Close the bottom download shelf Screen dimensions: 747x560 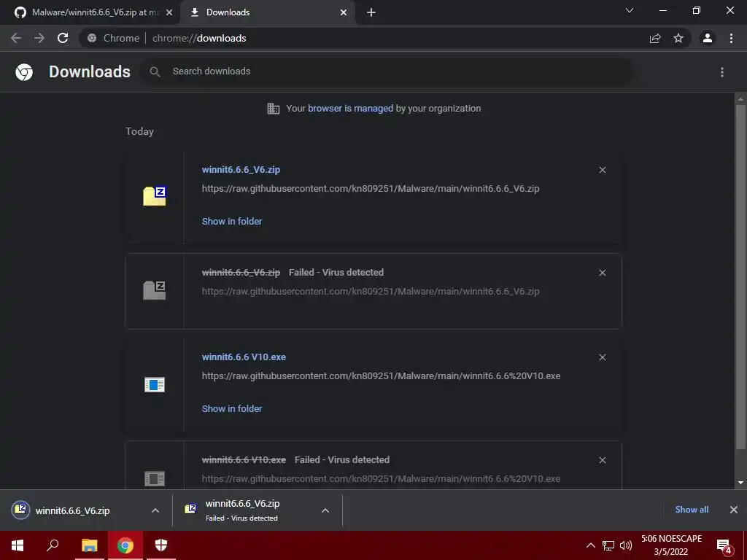(x=734, y=510)
